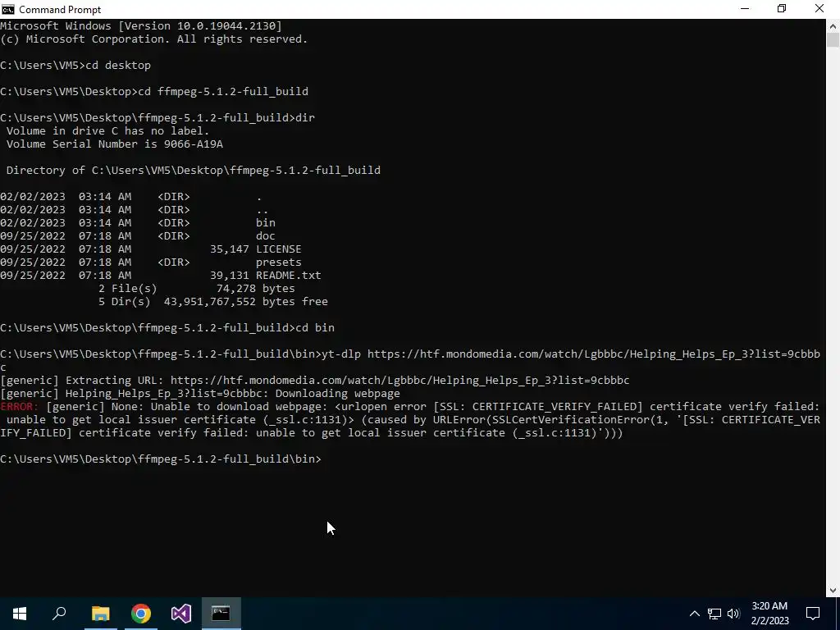The image size is (840, 630).
Task: Minimize the Command Prompt window
Action: pos(745,9)
